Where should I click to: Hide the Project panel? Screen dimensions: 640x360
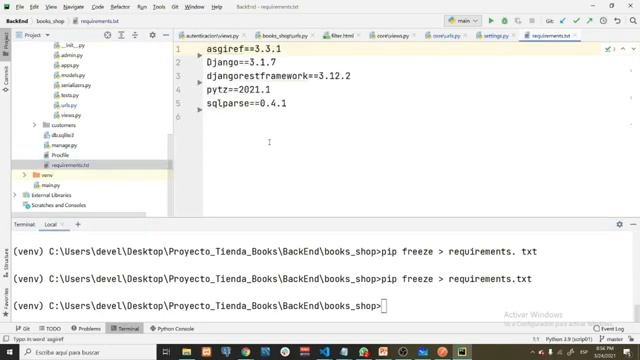coord(166,36)
